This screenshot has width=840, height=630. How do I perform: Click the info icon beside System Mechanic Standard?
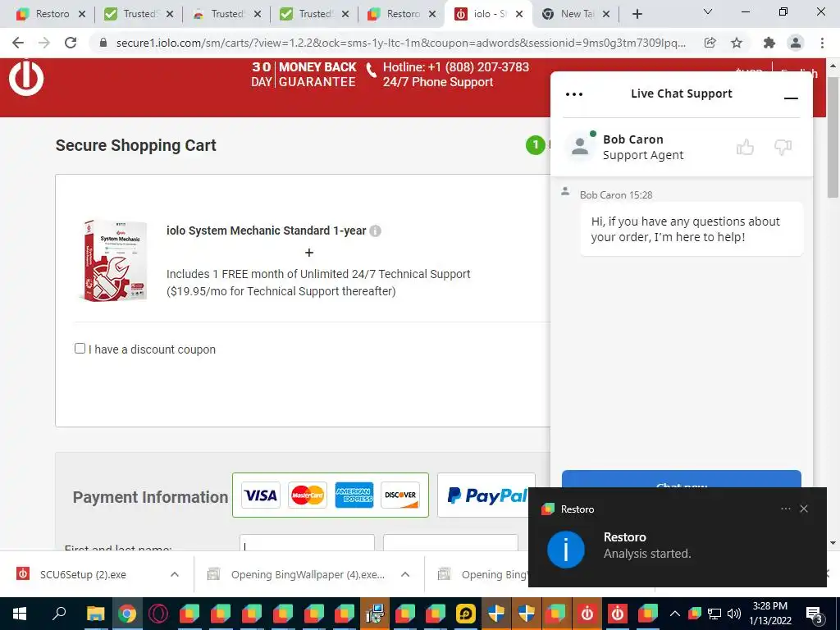tap(376, 231)
